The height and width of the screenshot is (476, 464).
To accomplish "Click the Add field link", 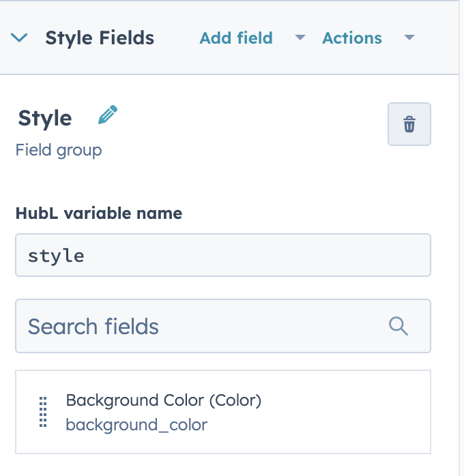I will (x=236, y=38).
